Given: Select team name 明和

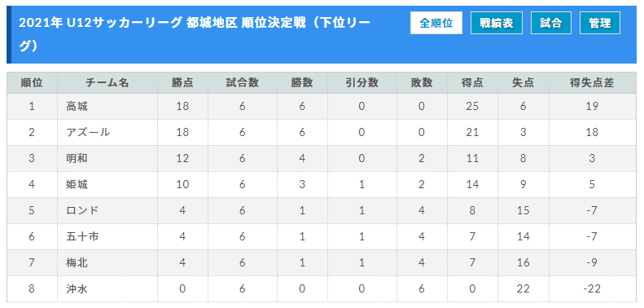Looking at the screenshot, I should 77,158.
